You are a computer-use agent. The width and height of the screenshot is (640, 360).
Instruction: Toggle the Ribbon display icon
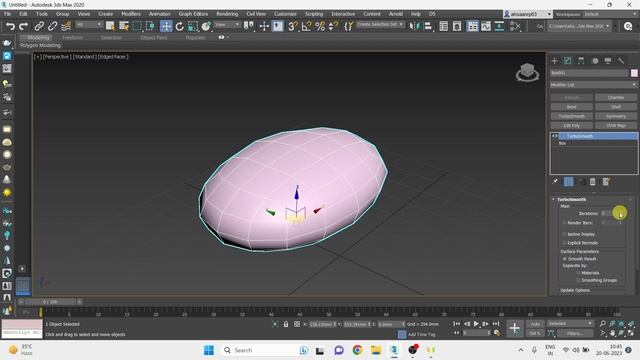pos(472,26)
